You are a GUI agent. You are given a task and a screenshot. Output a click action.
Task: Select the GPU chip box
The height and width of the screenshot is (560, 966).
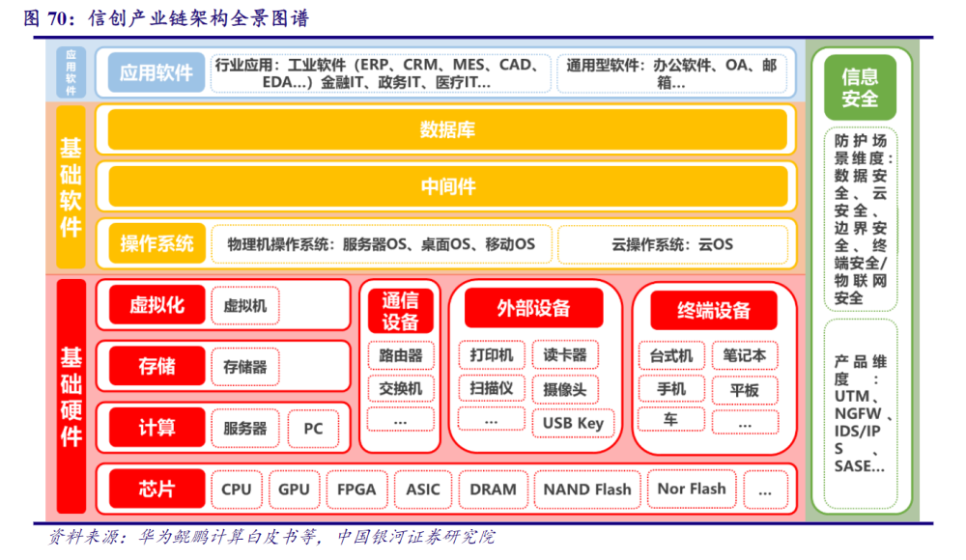[294, 490]
